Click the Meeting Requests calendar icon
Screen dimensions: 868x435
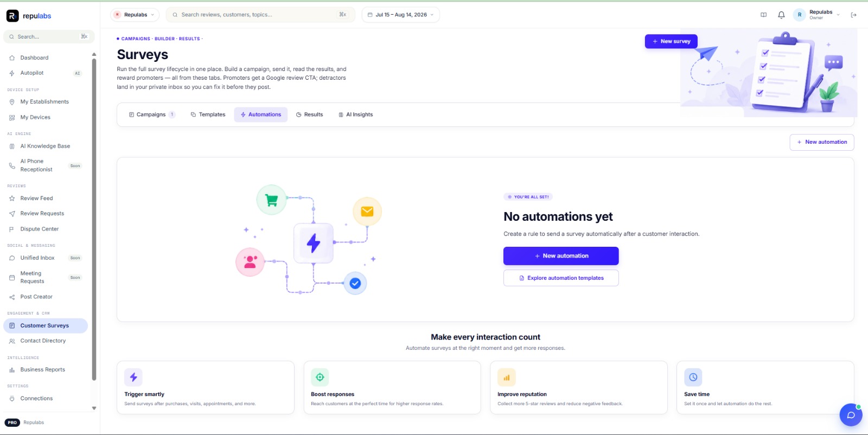12,277
